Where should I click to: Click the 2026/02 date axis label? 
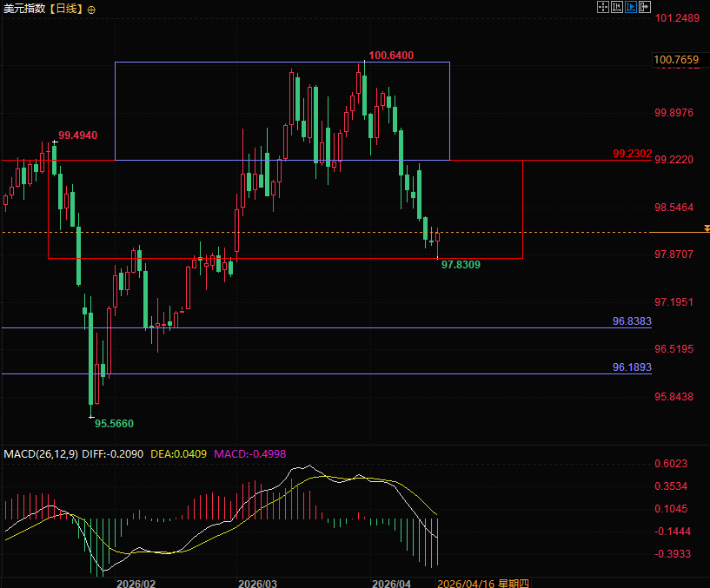(x=136, y=584)
